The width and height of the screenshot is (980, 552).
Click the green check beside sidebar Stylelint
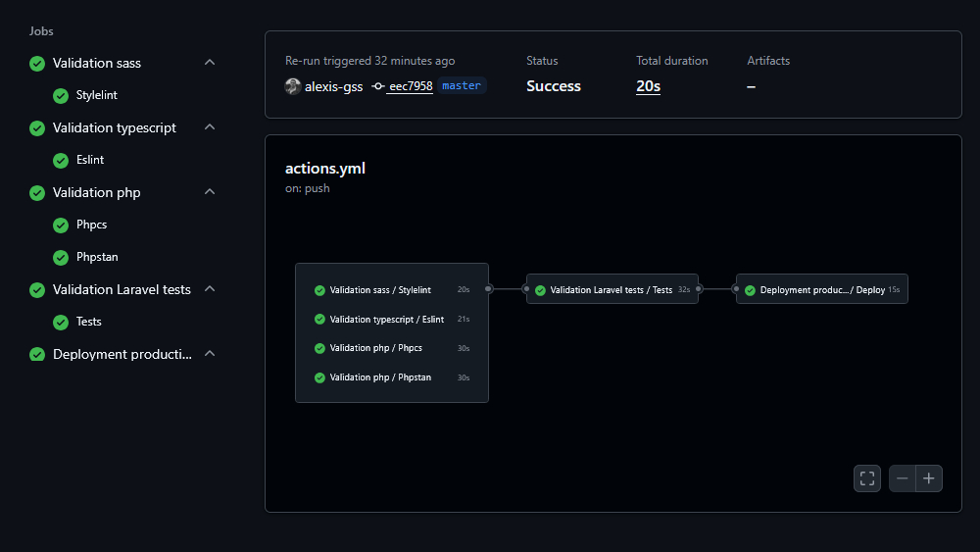(61, 96)
